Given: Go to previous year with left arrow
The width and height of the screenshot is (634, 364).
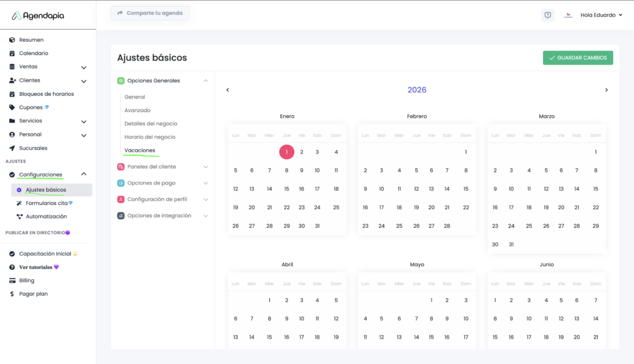Looking at the screenshot, I should 227,90.
